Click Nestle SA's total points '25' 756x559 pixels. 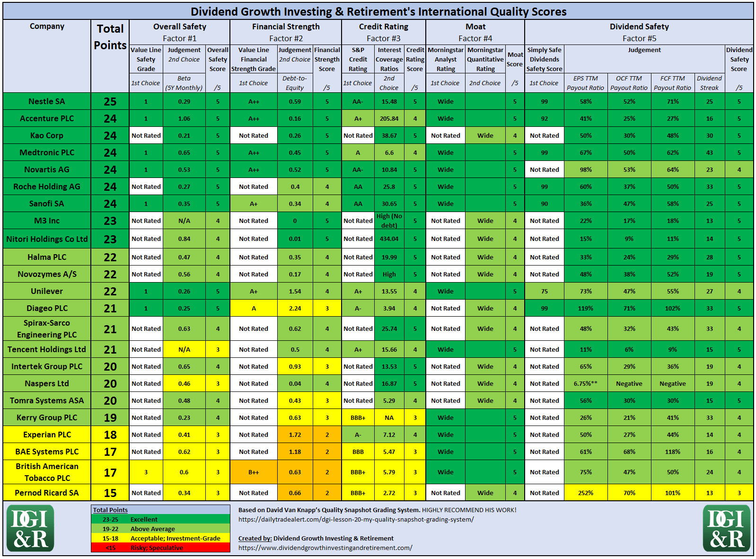(110, 101)
